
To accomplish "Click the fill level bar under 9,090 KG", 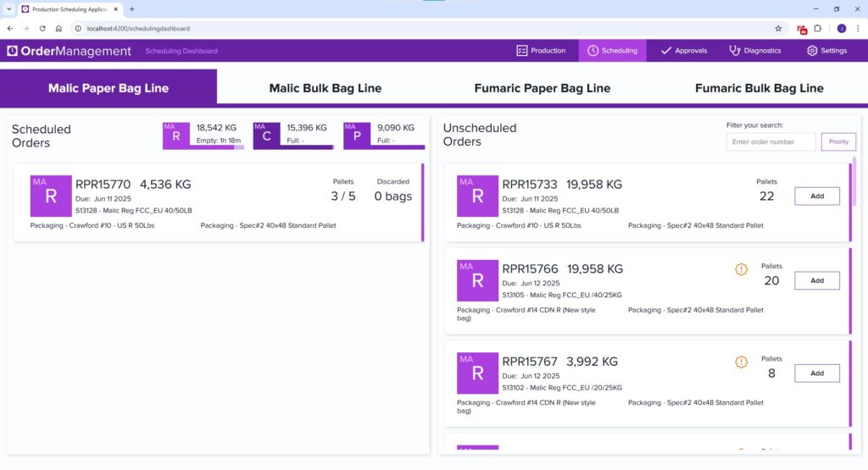I will pyautogui.click(x=398, y=147).
